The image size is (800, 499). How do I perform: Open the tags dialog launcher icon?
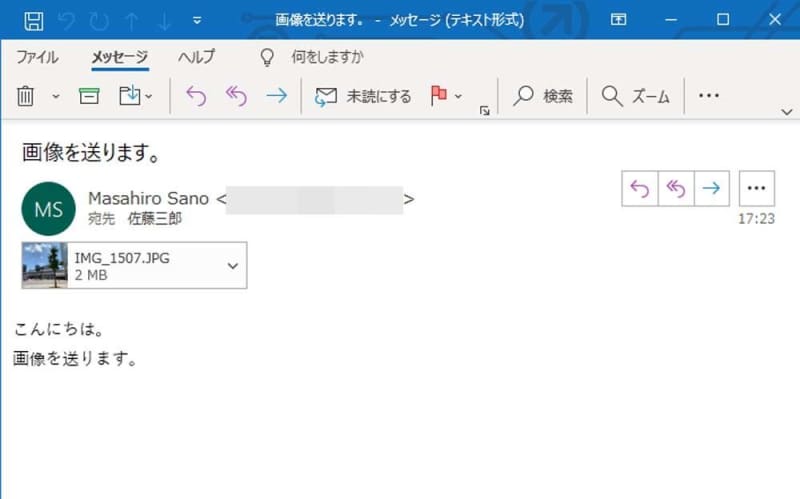[x=485, y=111]
